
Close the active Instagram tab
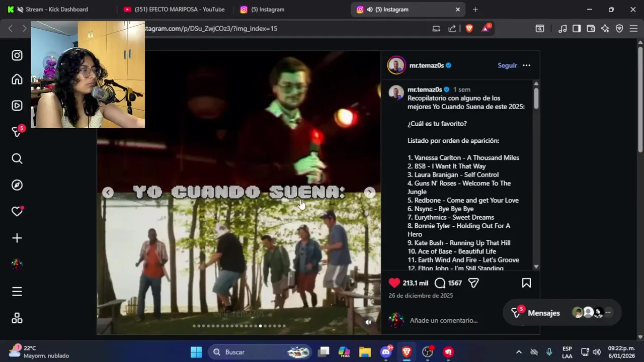click(x=458, y=9)
